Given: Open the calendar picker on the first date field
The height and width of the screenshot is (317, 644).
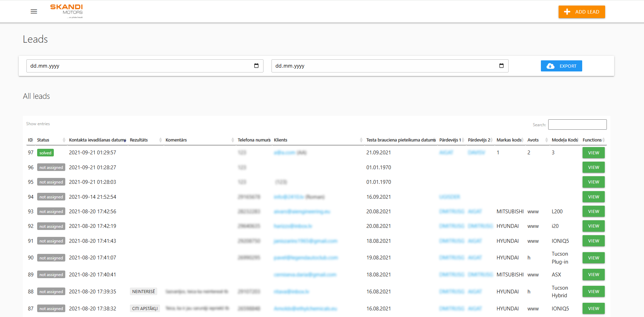Looking at the screenshot, I should pyautogui.click(x=256, y=66).
